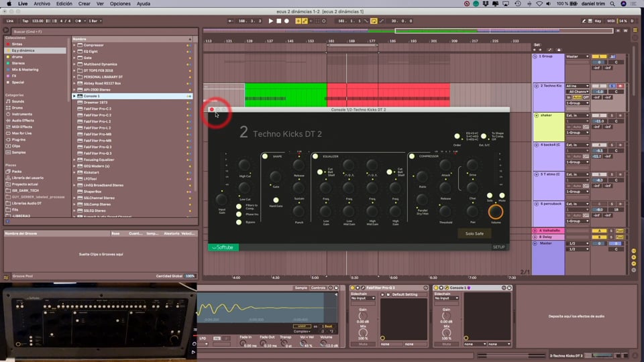The image size is (644, 362).
Task: Expand the Multiband Dynamics folder in browser
Action: pyautogui.click(x=74, y=64)
